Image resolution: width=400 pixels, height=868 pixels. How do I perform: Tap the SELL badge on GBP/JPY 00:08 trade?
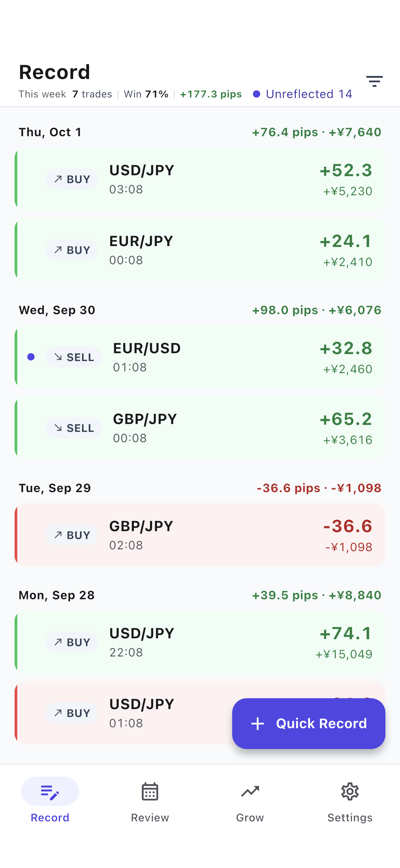point(73,428)
